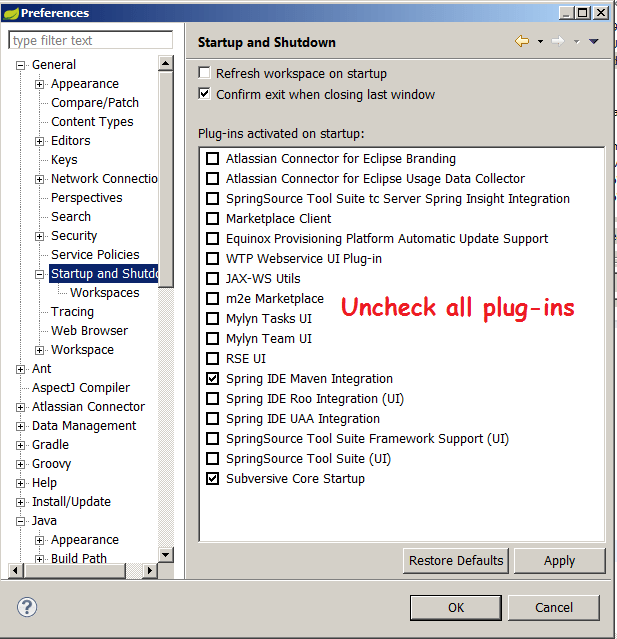Screen dimensions: 617x639
Task: Click tree horizontal scrollbar right arrow
Action: coord(150,570)
